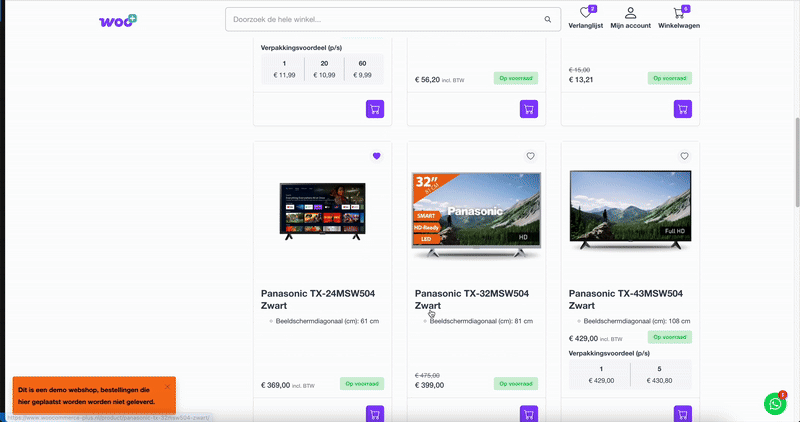Add Panasonic TX-32MSW504 to wishlist
This screenshot has width=800, height=422.
[531, 156]
